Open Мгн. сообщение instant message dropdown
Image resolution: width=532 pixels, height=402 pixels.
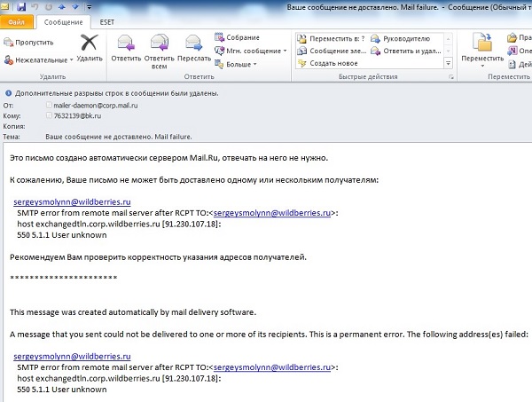click(251, 51)
